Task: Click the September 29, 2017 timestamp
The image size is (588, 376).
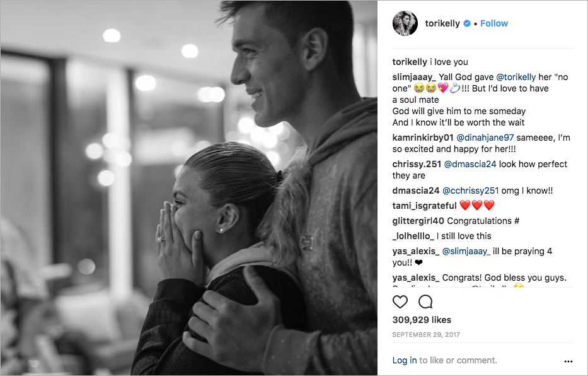Action: point(426,334)
